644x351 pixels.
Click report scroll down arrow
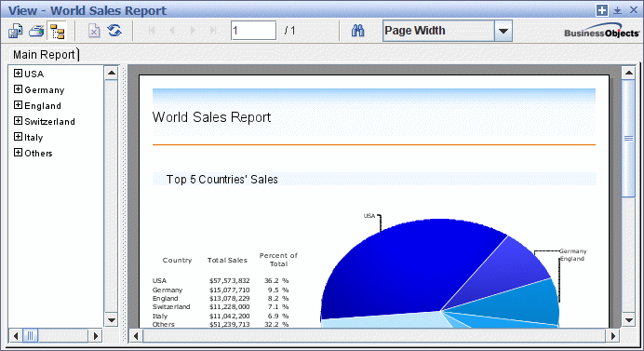point(628,319)
